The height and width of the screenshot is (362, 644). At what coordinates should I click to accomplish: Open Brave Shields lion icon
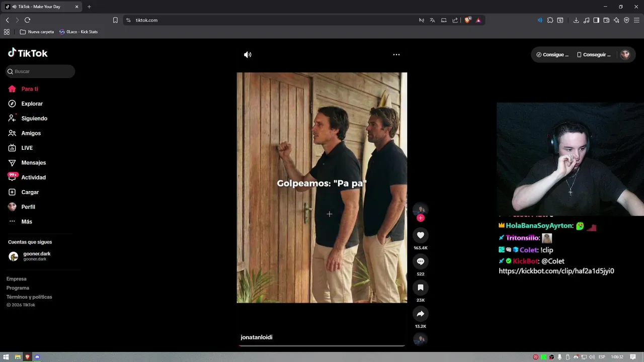point(468,20)
